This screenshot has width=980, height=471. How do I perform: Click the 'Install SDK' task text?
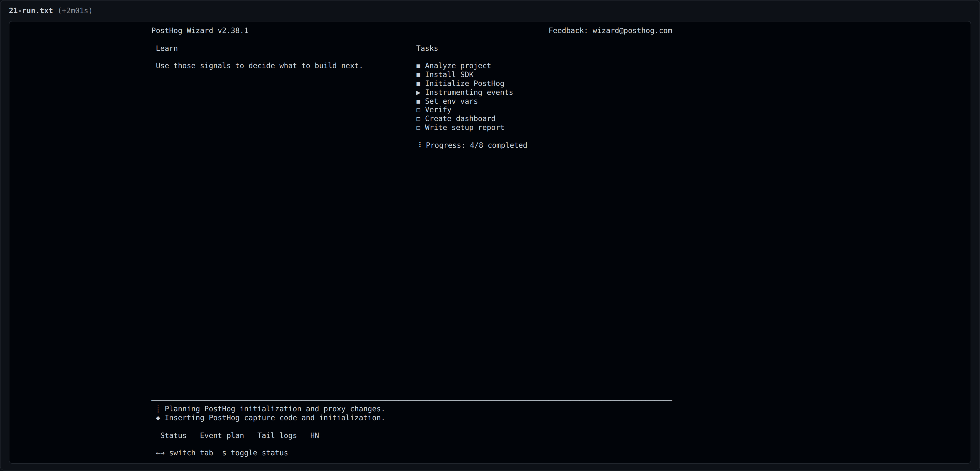click(449, 74)
